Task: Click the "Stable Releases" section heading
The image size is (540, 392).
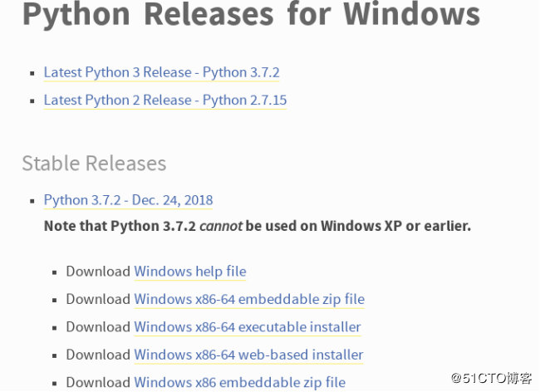Action: tap(94, 163)
